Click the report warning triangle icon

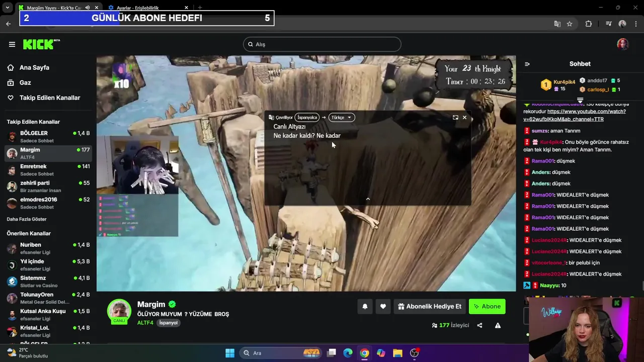498,325
